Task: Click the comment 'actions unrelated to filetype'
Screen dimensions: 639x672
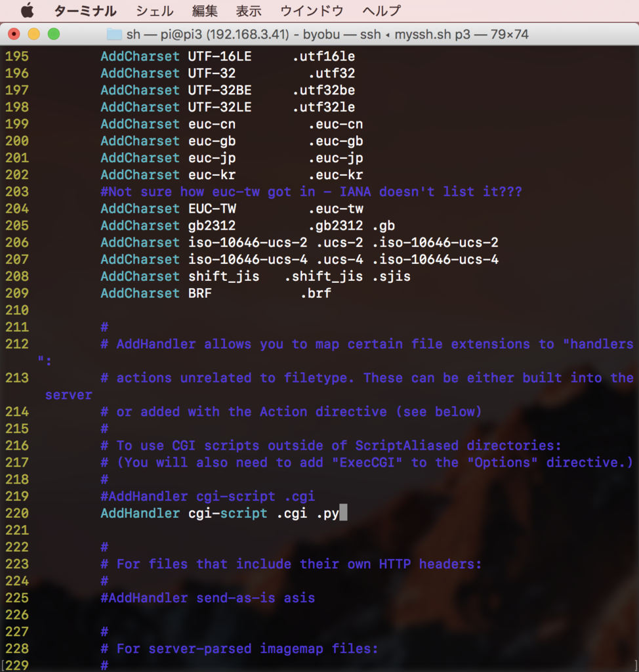Action: point(367,378)
